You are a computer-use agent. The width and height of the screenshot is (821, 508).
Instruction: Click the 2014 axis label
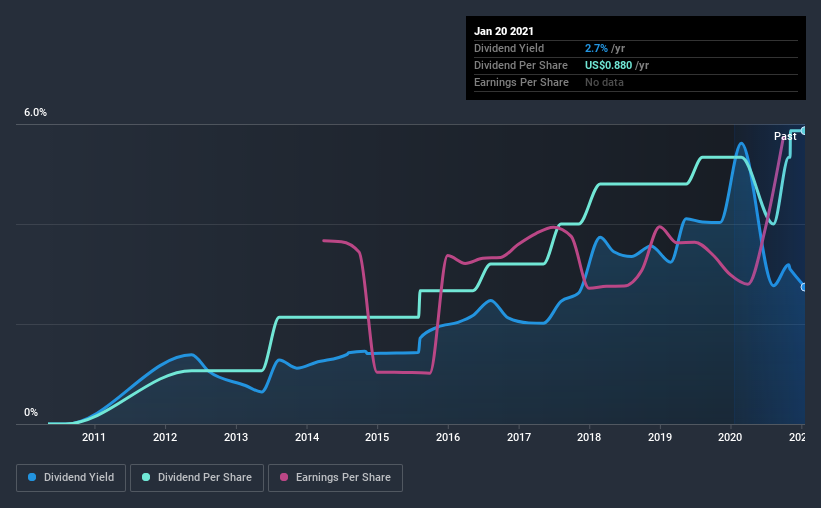pyautogui.click(x=307, y=437)
